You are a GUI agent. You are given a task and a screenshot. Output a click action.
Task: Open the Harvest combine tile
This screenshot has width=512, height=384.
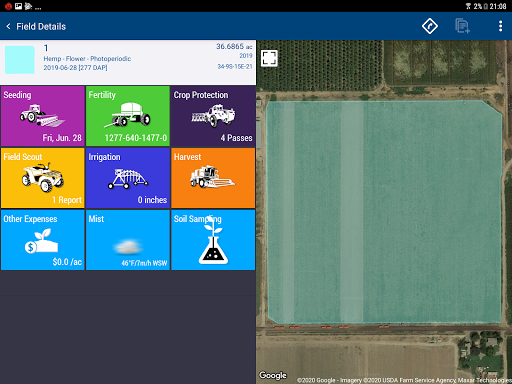coord(213,178)
